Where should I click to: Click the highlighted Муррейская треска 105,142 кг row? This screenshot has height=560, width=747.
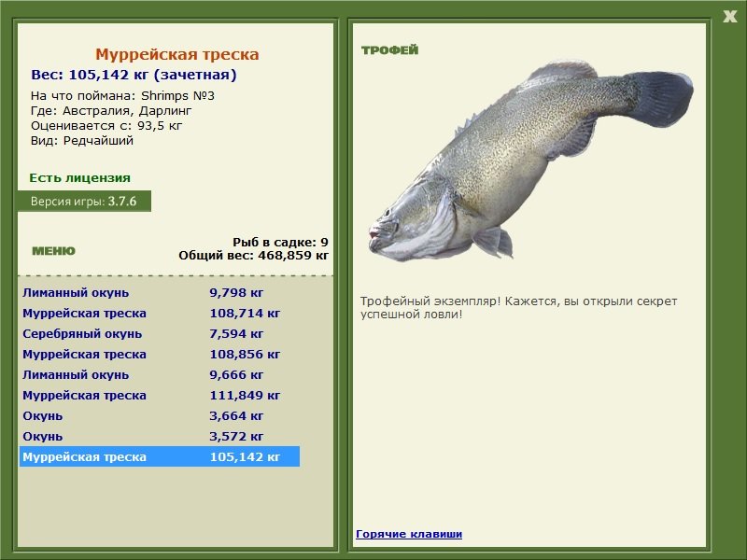[x=160, y=456]
